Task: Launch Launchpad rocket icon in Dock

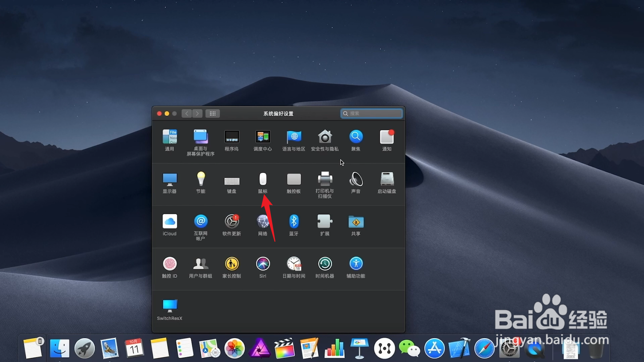Action: (x=84, y=349)
